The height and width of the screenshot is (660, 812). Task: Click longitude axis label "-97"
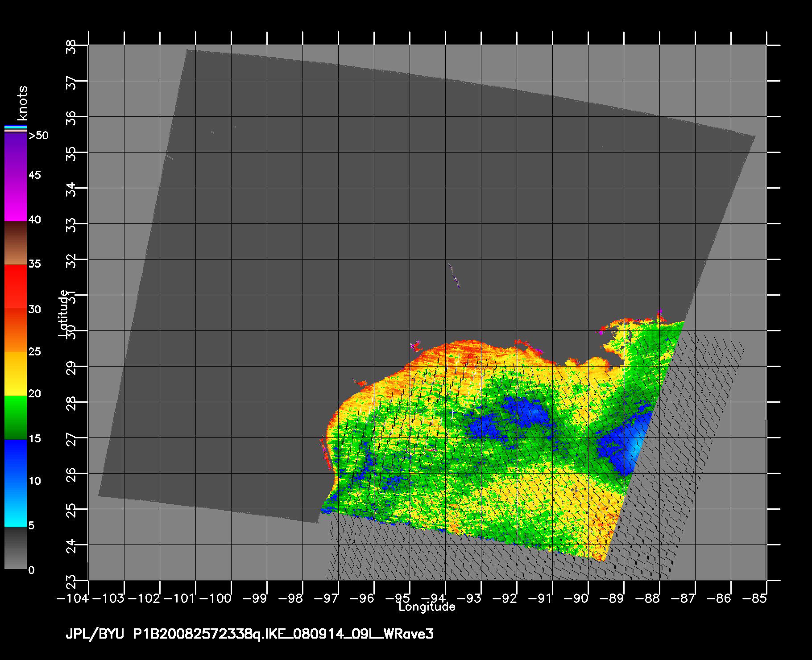(x=327, y=598)
